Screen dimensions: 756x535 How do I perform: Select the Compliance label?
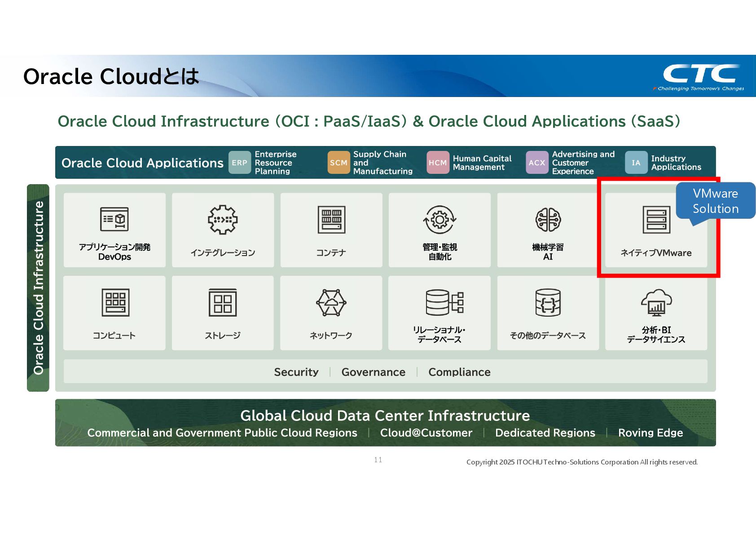pyautogui.click(x=459, y=372)
